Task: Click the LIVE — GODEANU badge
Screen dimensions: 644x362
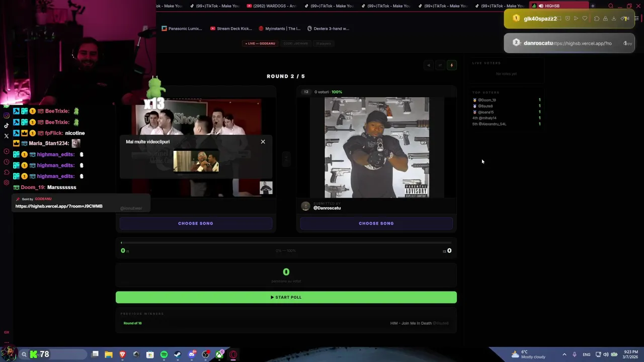Action: (260, 43)
